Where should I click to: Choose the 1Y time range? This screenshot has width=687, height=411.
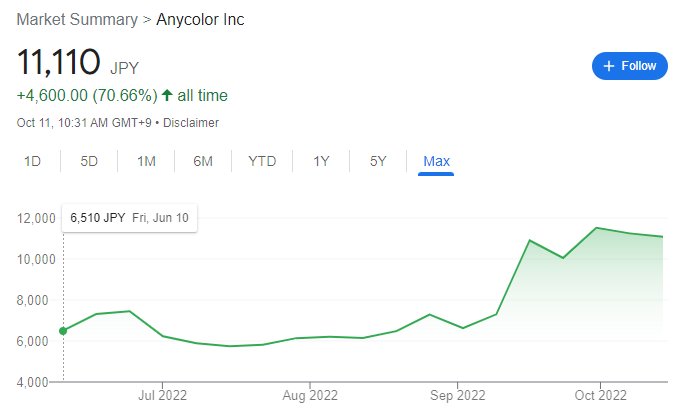[x=321, y=161]
